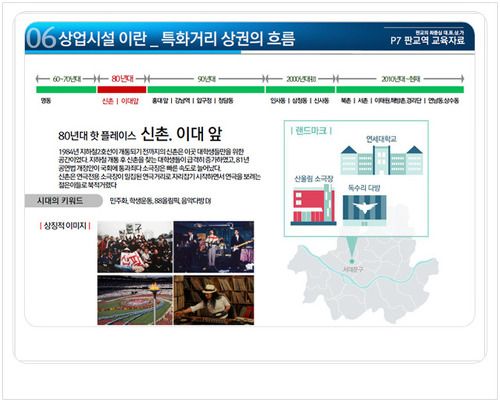The height and width of the screenshot is (402, 500).
Task: Click the 상징적 이미지 section label
Action: [65, 226]
